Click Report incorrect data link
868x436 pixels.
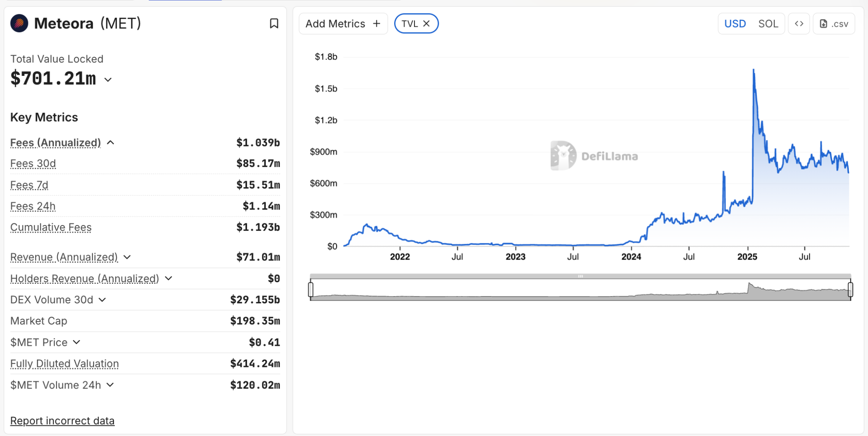tap(62, 421)
